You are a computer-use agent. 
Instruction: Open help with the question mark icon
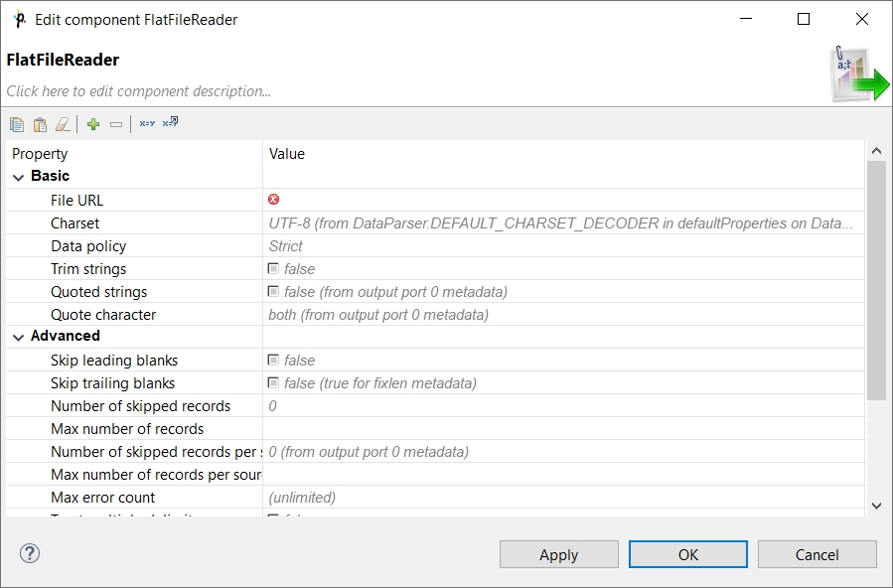[30, 553]
